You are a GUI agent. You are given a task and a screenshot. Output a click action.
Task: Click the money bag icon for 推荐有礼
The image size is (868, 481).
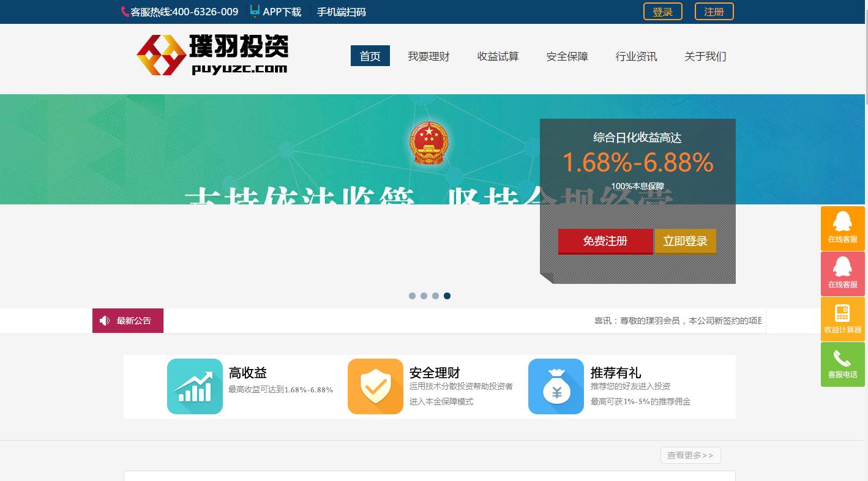556,386
